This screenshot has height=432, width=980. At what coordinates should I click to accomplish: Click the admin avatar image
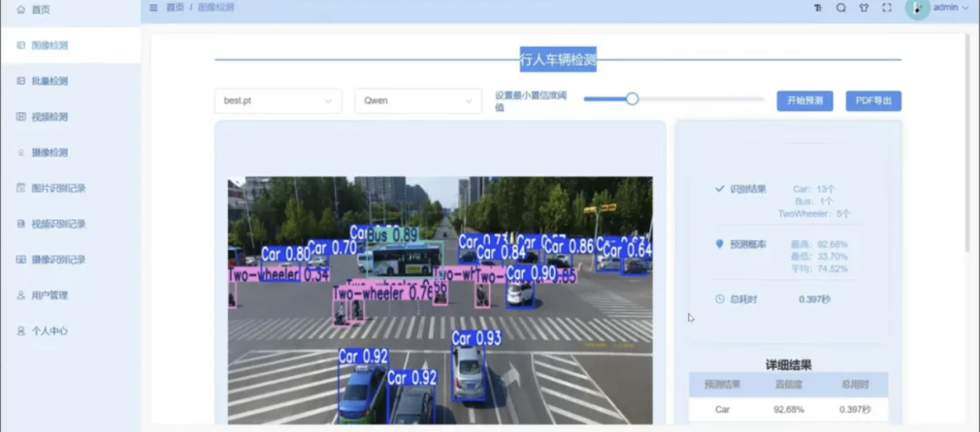(917, 8)
